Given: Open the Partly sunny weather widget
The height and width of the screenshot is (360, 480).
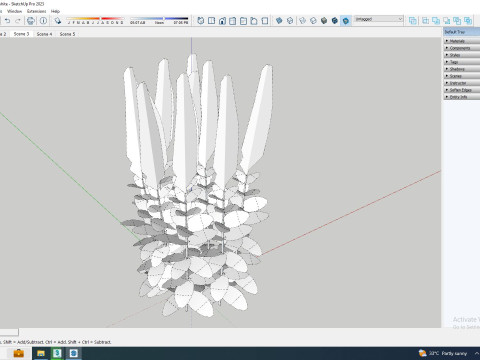Looking at the screenshot, I should pos(443,353).
